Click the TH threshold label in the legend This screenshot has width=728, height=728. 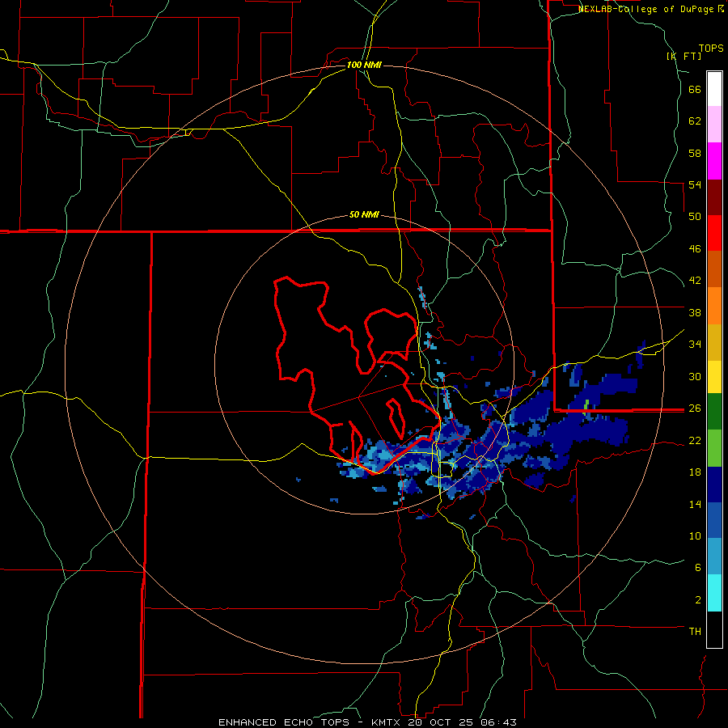[695, 631]
